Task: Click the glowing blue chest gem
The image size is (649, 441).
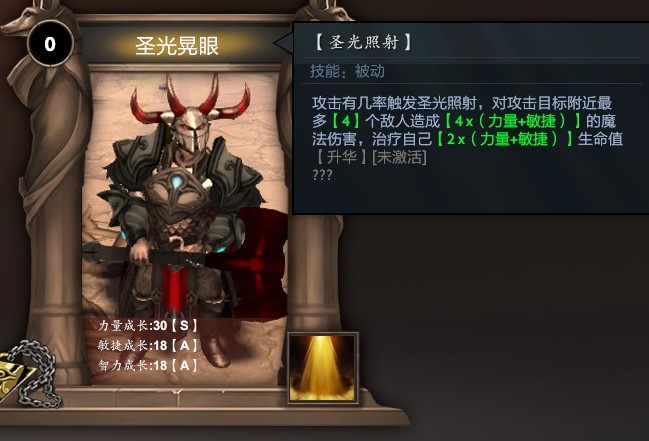Action: click(178, 182)
